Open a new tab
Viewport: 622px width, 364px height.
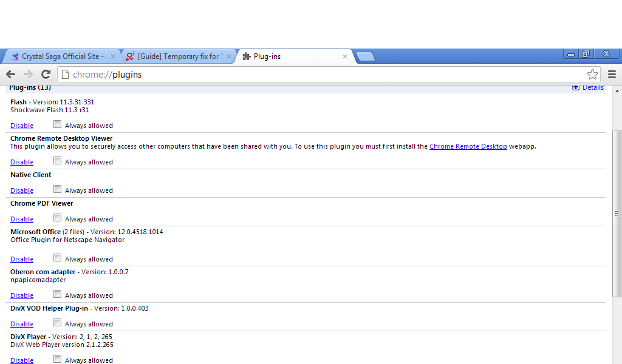coord(365,57)
